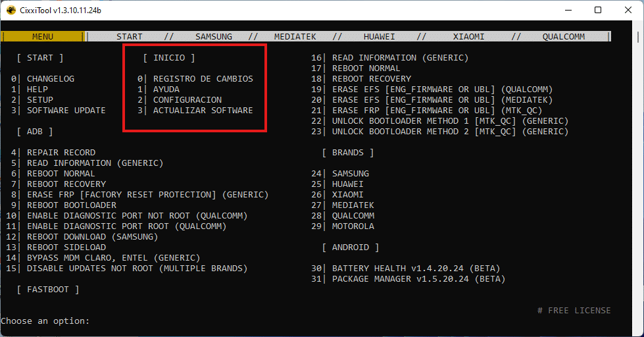Open BATTERY HEALTH v1.4.20.24 (BETA)
This screenshot has height=337, width=644.
[416, 269]
